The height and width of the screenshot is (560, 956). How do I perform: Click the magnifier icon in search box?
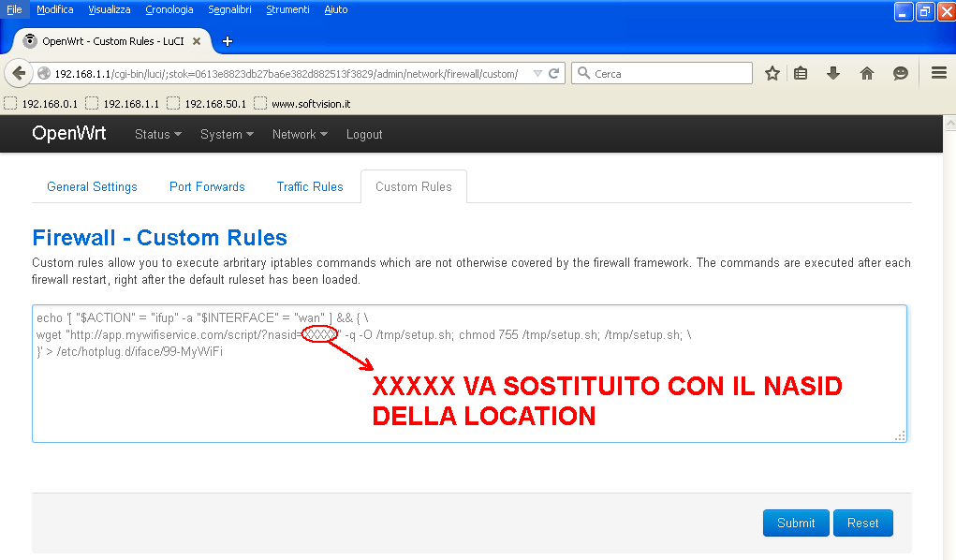pyautogui.click(x=583, y=73)
